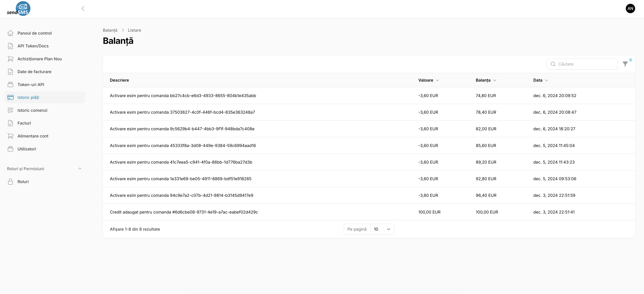Open Alimentare cont page
The image size is (644, 294).
coord(45,136)
